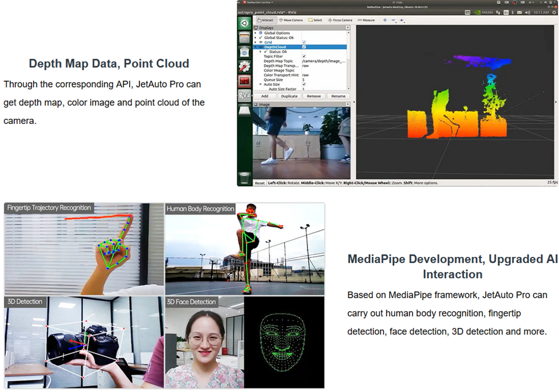
Task: Toggle the Grid display checkbox
Action: (x=304, y=42)
